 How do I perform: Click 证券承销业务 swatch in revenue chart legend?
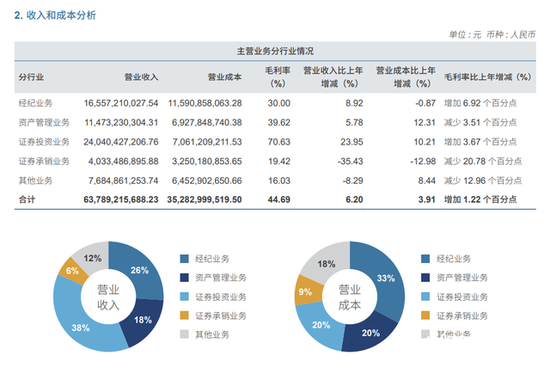pos(185,315)
